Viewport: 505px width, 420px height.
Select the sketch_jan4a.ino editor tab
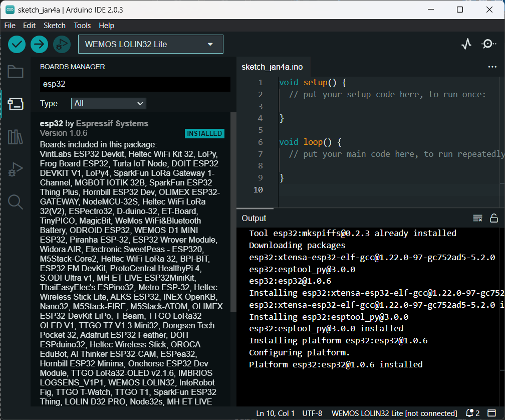(272, 67)
